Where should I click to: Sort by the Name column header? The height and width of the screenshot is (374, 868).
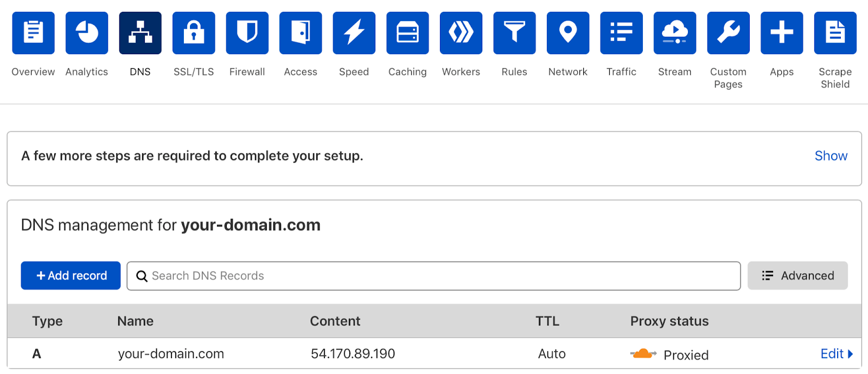coord(135,321)
